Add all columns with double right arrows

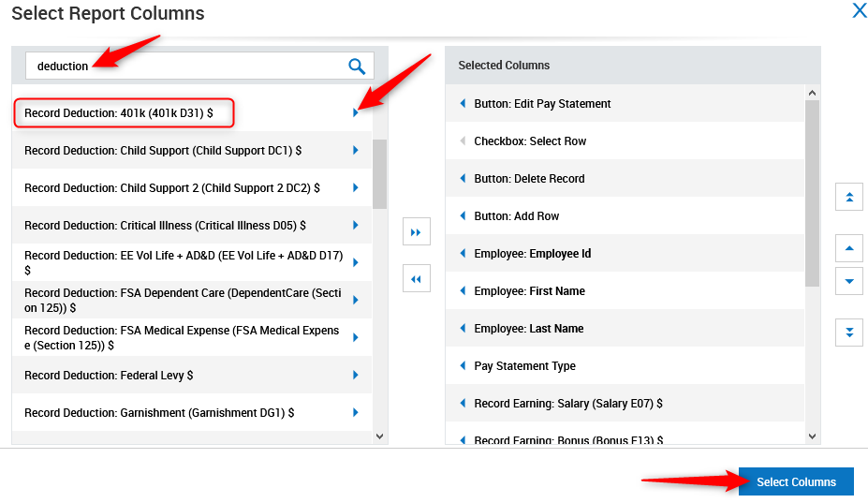click(417, 232)
